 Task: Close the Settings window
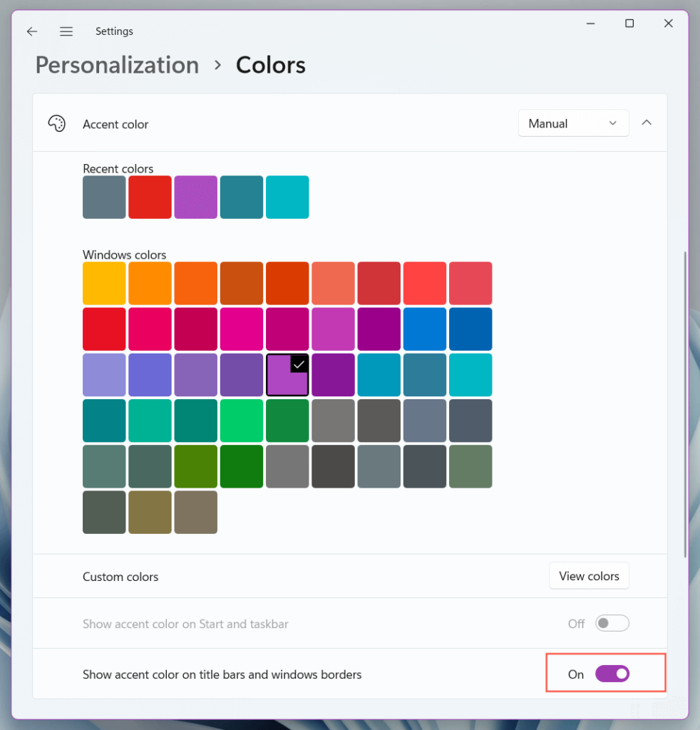coord(669,24)
